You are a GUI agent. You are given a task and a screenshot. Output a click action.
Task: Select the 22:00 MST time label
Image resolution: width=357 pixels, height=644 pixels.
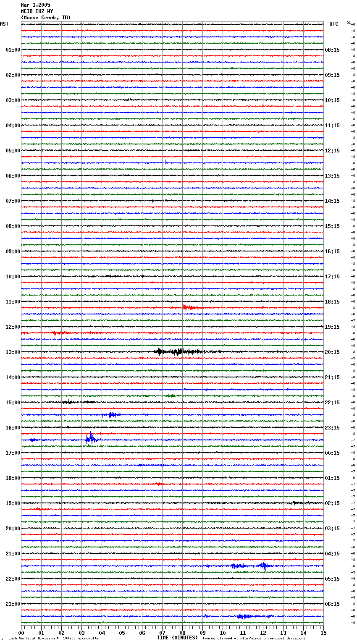(x=13, y=579)
